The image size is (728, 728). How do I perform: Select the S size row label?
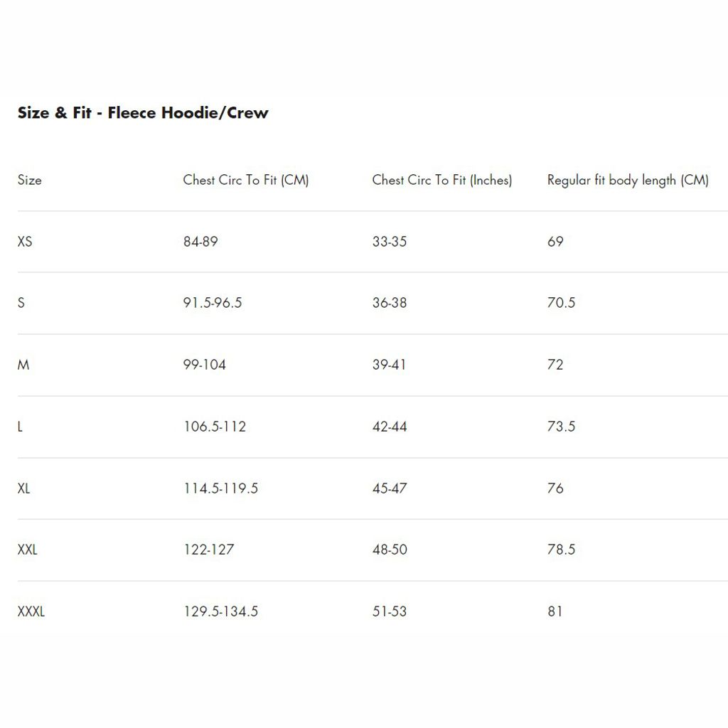(21, 303)
